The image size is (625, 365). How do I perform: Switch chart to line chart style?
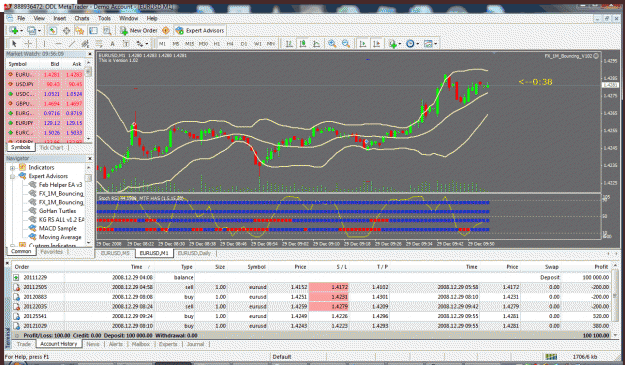(x=316, y=44)
